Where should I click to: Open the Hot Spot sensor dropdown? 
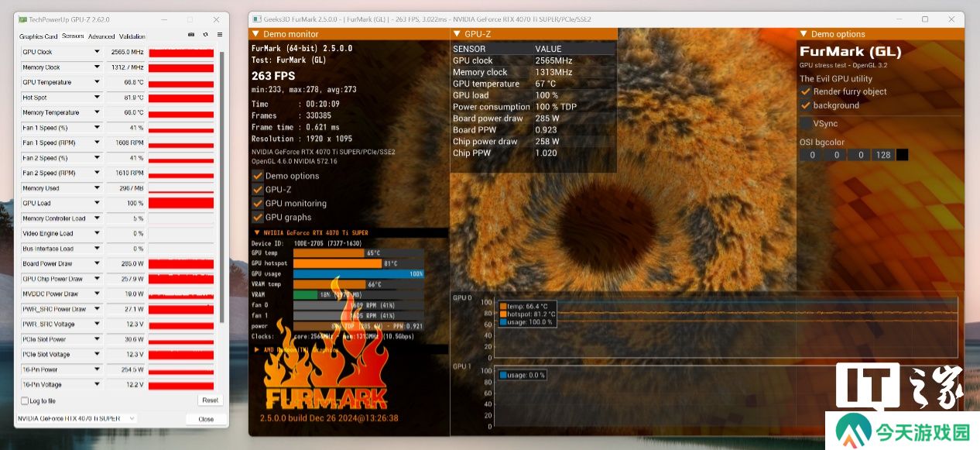97,98
